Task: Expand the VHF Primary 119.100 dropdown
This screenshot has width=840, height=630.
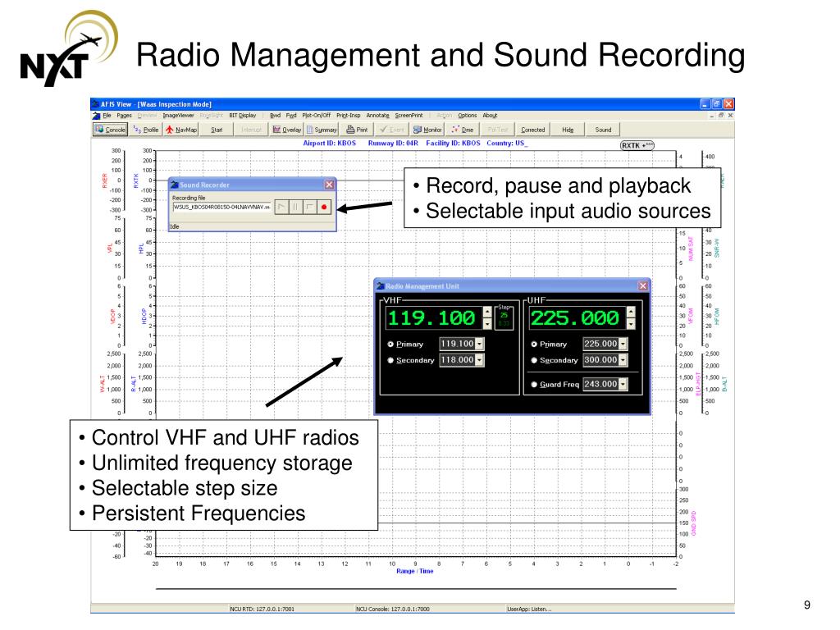Action: tap(479, 344)
